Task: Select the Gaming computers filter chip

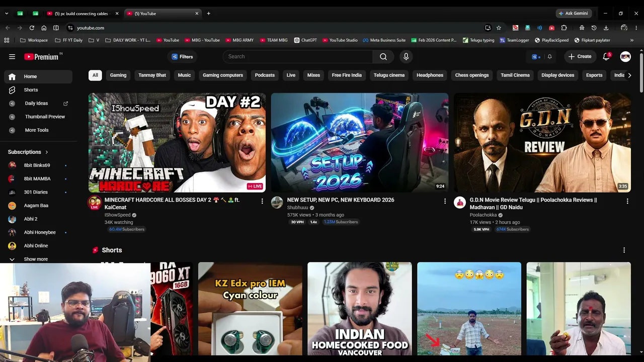Action: click(223, 75)
